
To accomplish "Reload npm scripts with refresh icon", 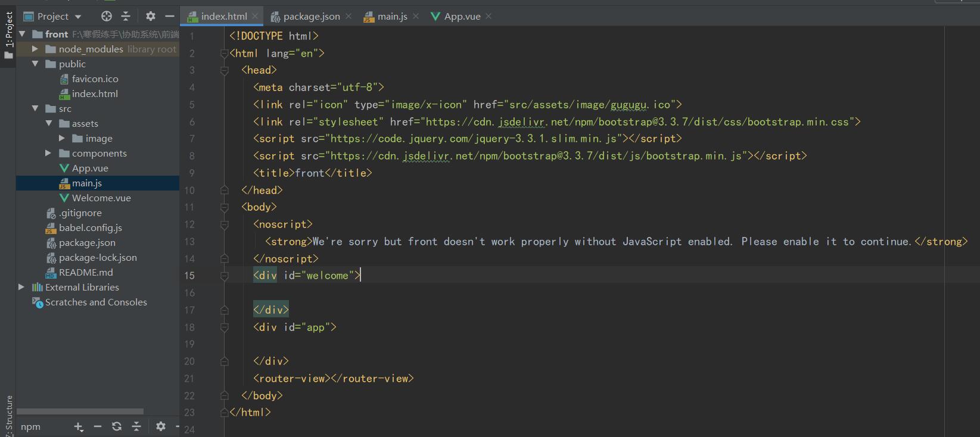I will (117, 426).
